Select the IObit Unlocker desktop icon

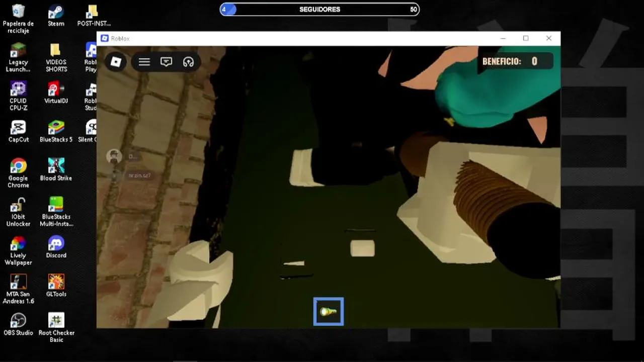(x=18, y=212)
